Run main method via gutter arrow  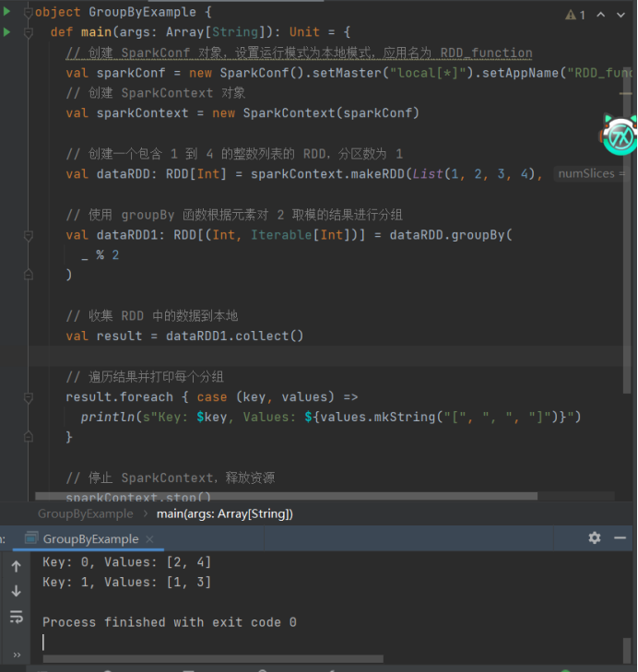[6, 31]
